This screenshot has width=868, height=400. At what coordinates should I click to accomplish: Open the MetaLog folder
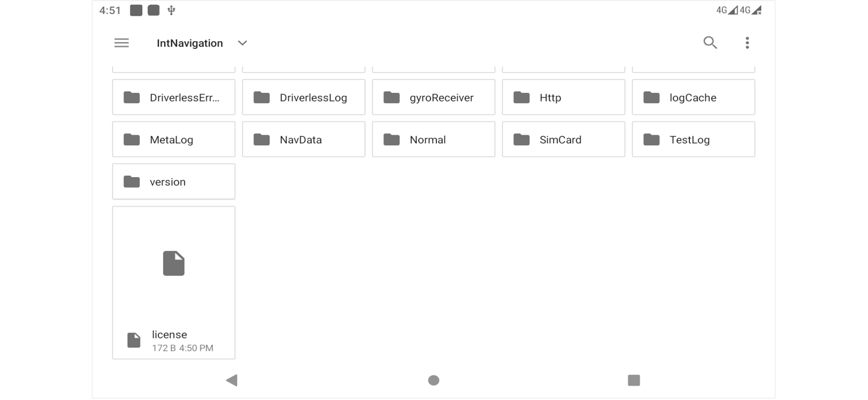(x=173, y=139)
